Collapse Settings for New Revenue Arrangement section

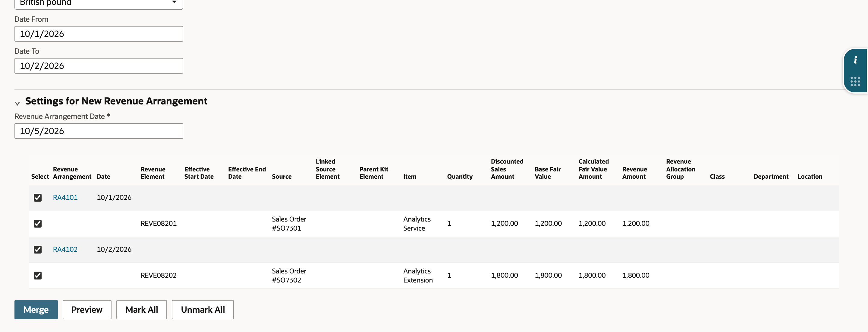[17, 104]
